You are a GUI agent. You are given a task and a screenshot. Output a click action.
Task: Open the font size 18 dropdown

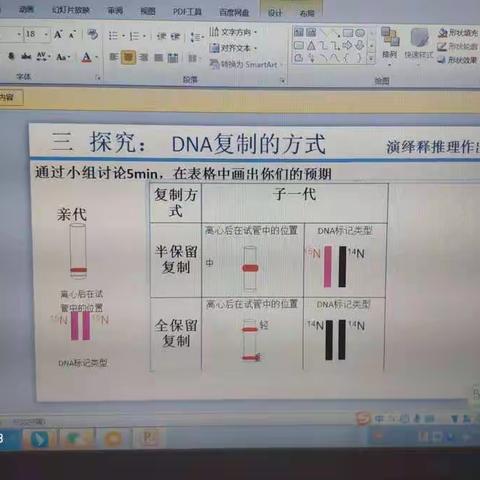tap(46, 34)
